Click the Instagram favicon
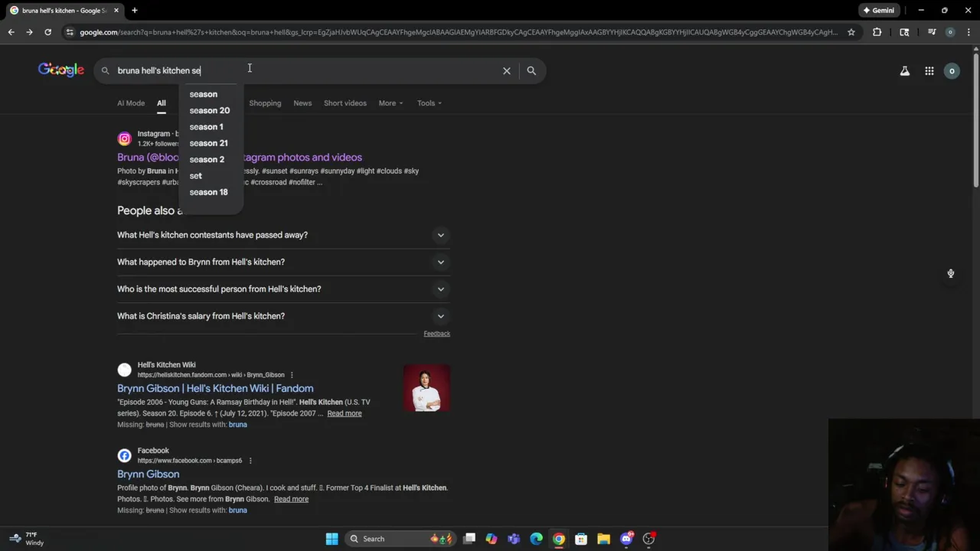This screenshot has width=980, height=551. 124,139
